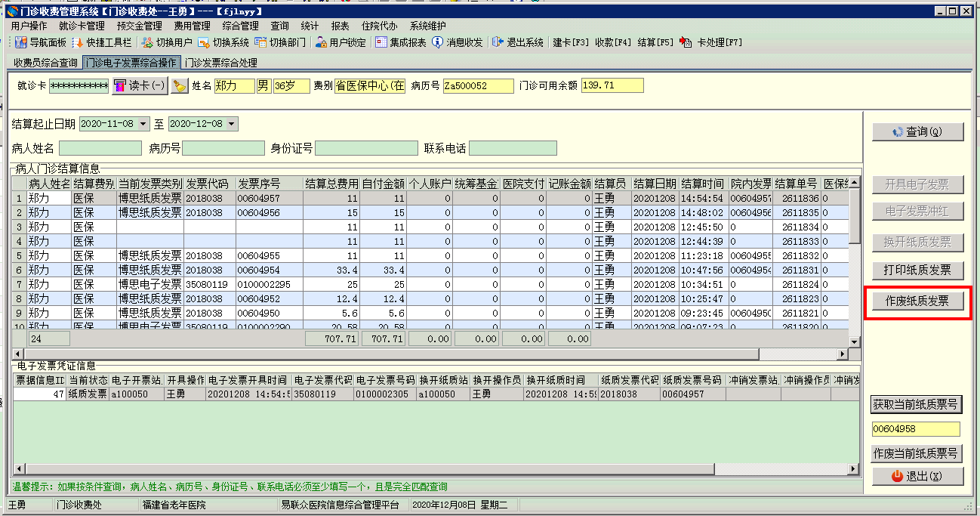
Task: Click the 读卡(-) read card button
Action: coord(140,86)
